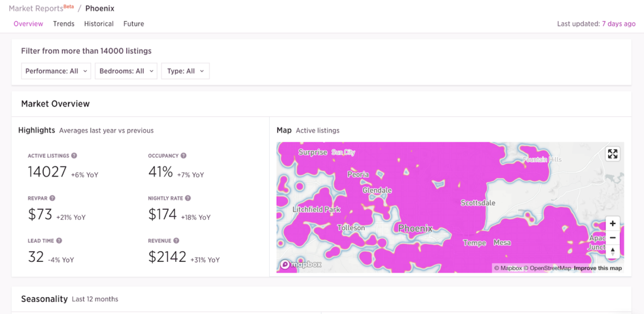Click Mesa label on the map

(x=502, y=242)
